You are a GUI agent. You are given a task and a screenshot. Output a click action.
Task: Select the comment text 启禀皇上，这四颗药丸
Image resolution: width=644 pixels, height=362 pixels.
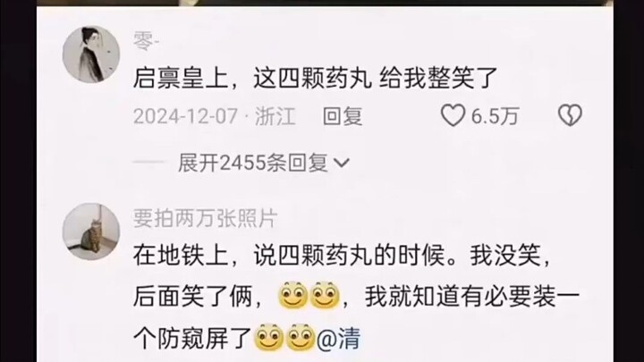(252, 78)
